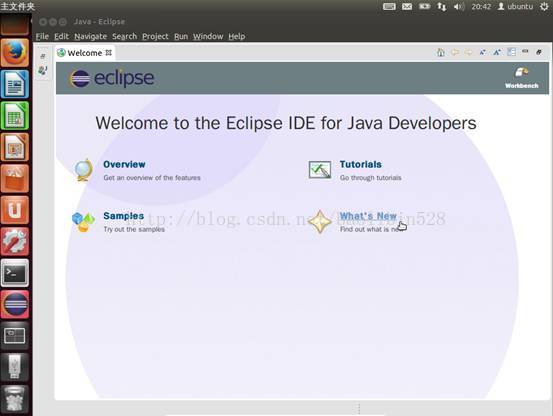Open the Project menu
Screen dimensions: 553x416
click(x=155, y=36)
